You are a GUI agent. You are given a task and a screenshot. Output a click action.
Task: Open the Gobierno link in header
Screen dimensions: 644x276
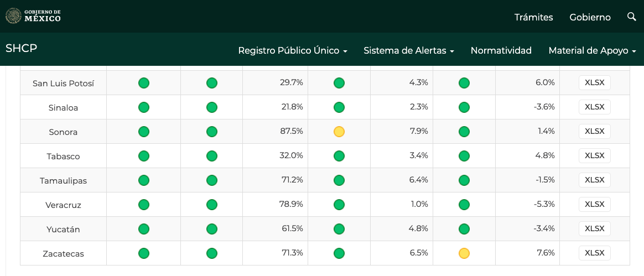tap(590, 17)
